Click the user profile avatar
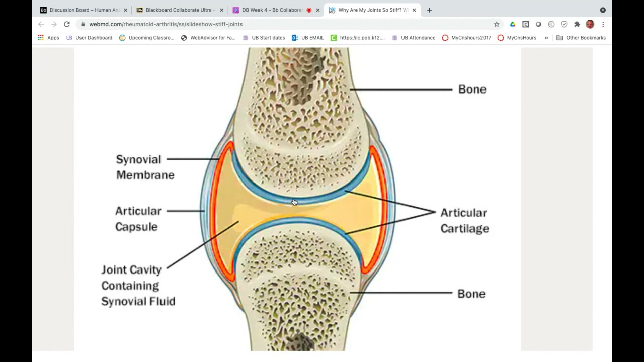The height and width of the screenshot is (362, 644). click(590, 24)
